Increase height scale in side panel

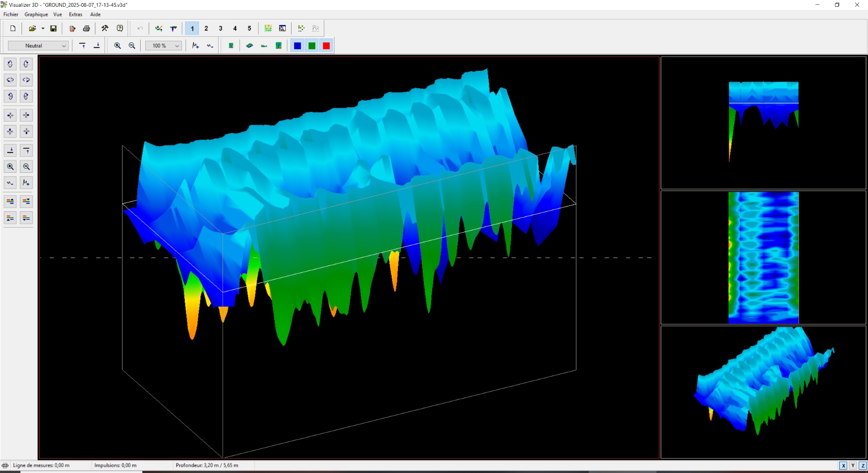point(26,183)
